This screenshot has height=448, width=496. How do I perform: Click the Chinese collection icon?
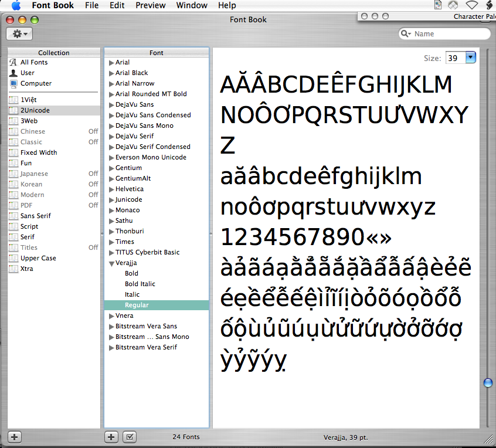13,131
